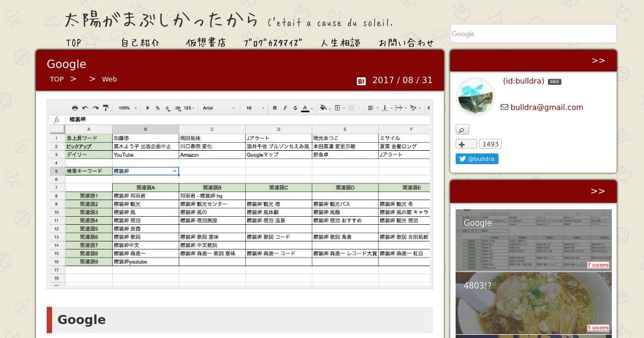Toggle italic formatting in spreadsheet toolbar
644x338 pixels.
[285, 108]
